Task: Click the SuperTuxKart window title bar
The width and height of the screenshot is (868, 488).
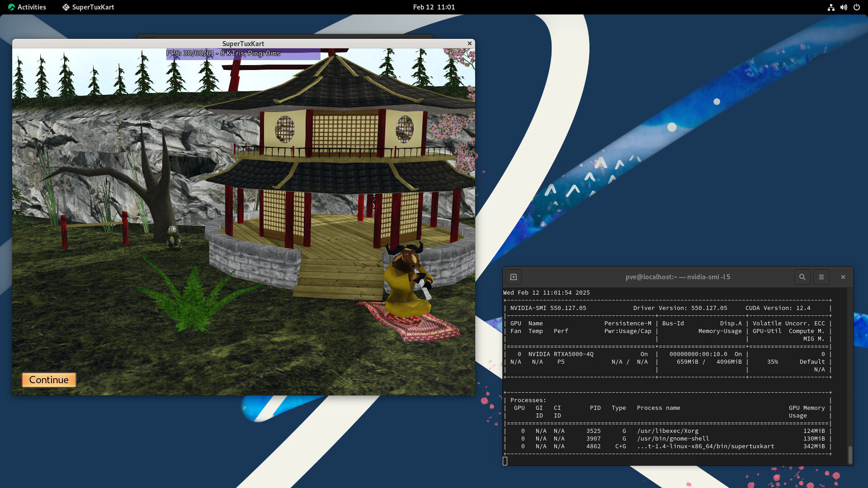Action: tap(243, 43)
